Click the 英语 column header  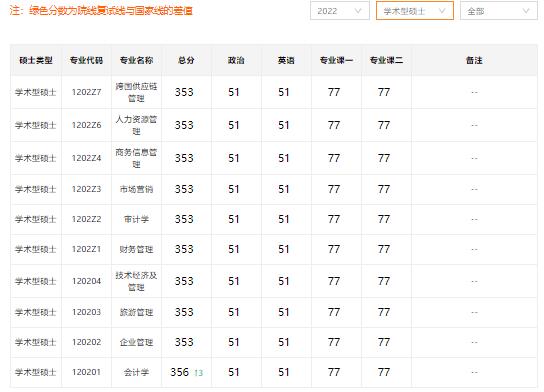coord(286,60)
